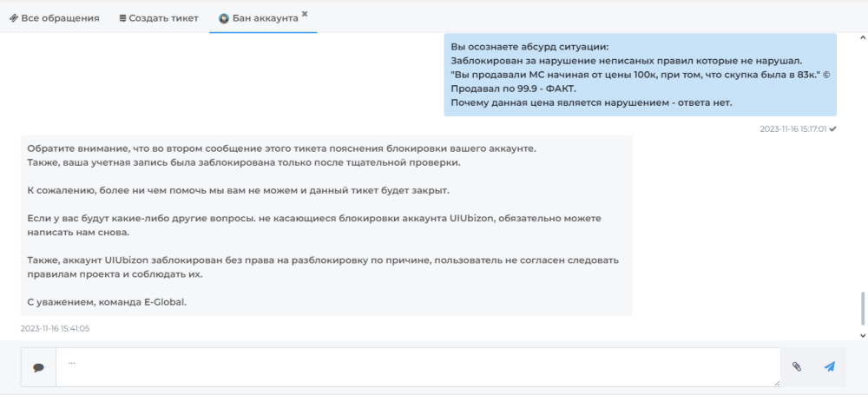Open the Все обращения tab
868x395 pixels.
pos(55,18)
